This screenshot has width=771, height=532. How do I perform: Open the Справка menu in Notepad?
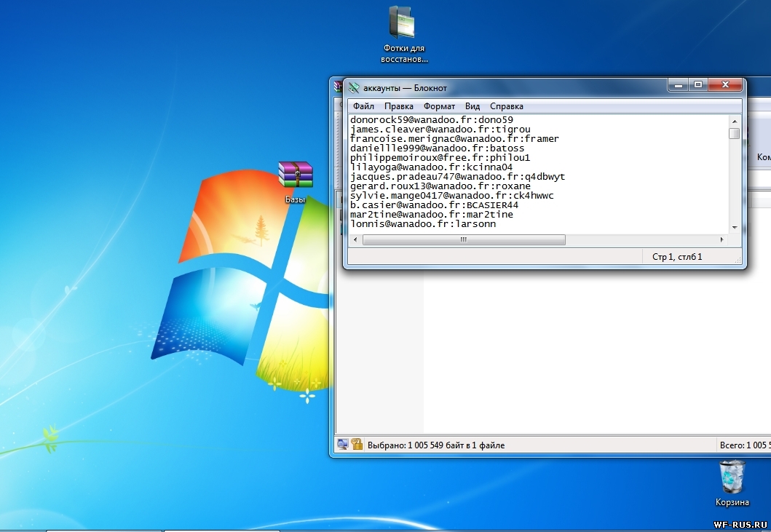[507, 106]
